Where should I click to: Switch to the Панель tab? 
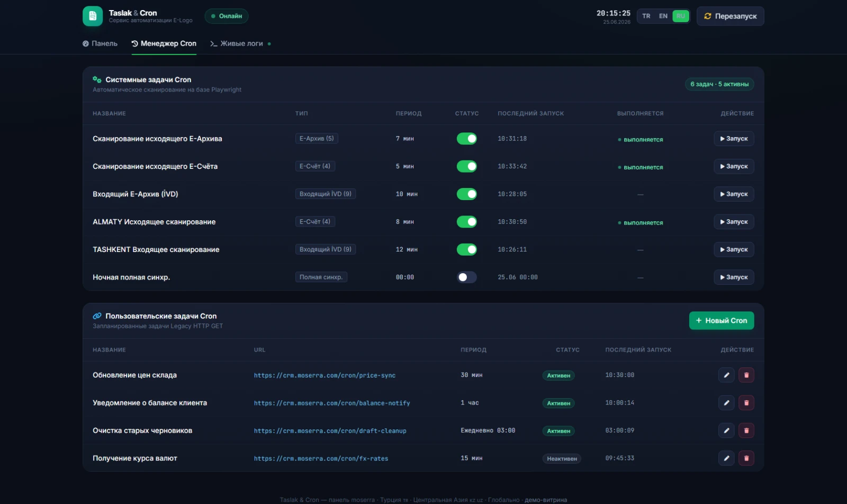[x=100, y=43]
